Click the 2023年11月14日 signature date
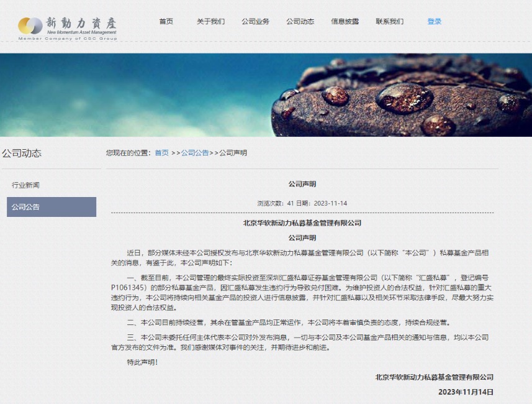 coord(466,392)
